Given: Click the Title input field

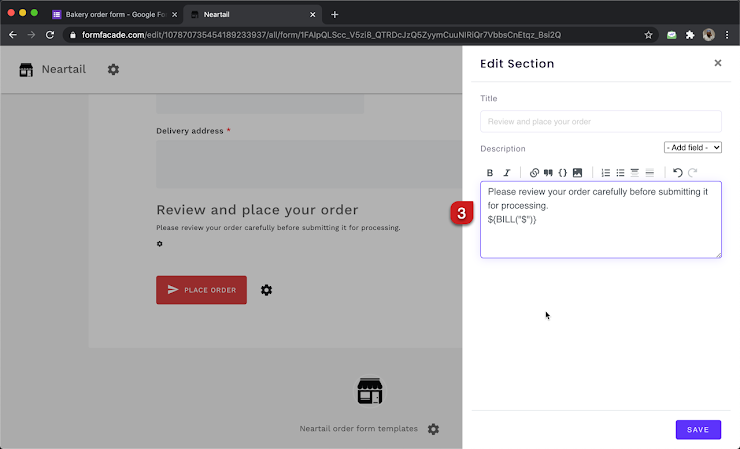Looking at the screenshot, I should click(601, 121).
